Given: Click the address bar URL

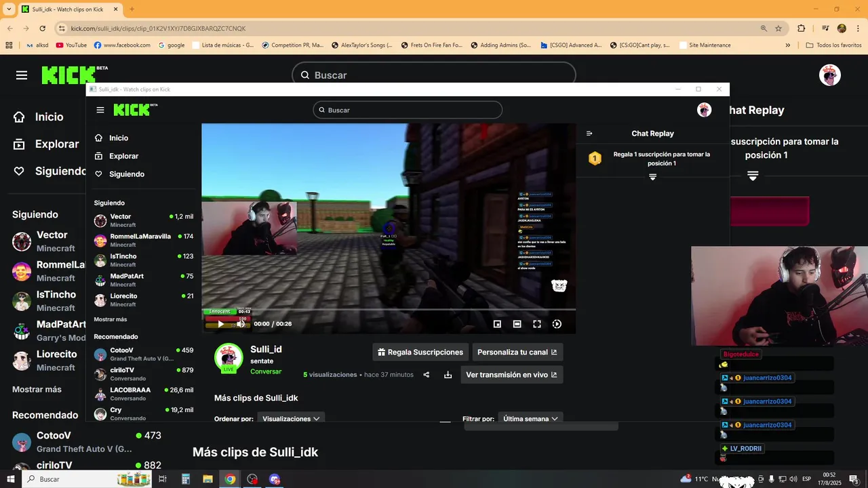Looking at the screenshot, I should tap(158, 28).
